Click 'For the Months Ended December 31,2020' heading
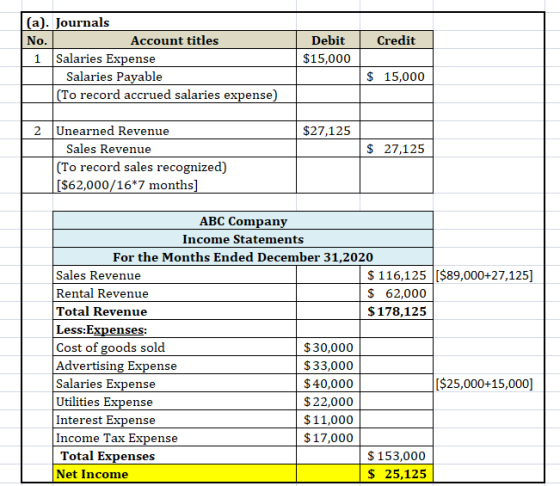 click(x=243, y=257)
